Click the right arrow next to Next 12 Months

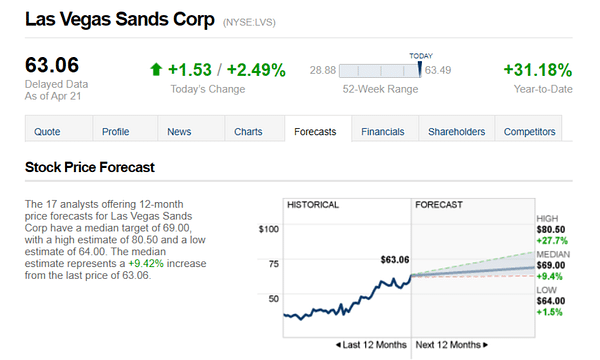(486, 345)
